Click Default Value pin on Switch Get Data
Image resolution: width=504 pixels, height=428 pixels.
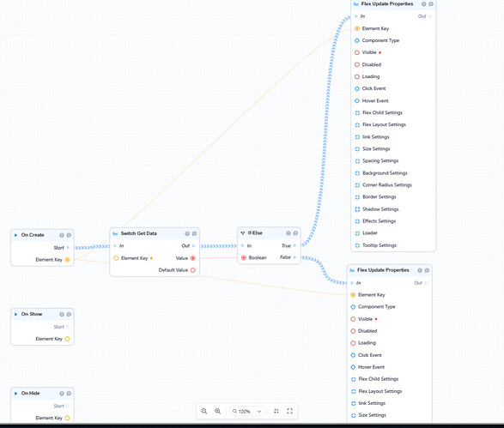click(193, 270)
